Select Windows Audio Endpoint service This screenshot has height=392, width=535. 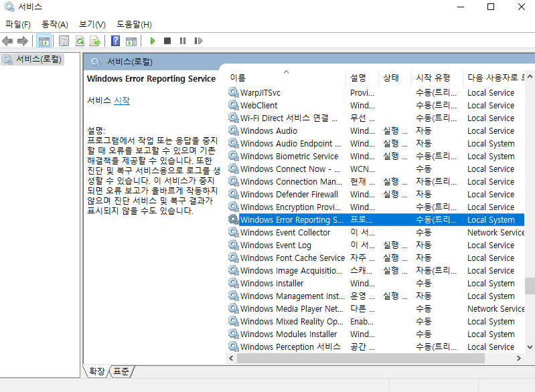[x=376, y=144]
